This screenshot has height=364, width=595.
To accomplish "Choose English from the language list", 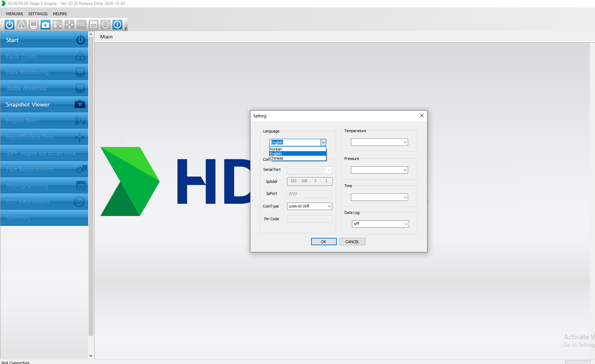I will pyautogui.click(x=297, y=154).
